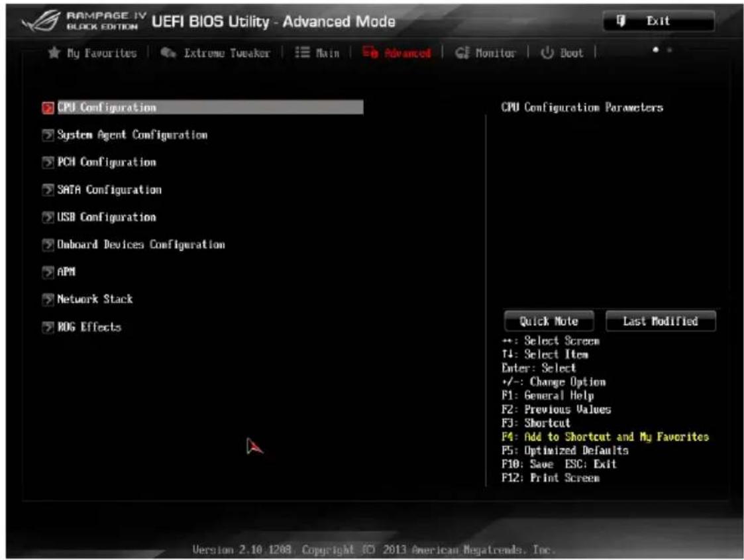Click arrow icon beside PCH Configuration
The image size is (744, 560).
pos(48,163)
